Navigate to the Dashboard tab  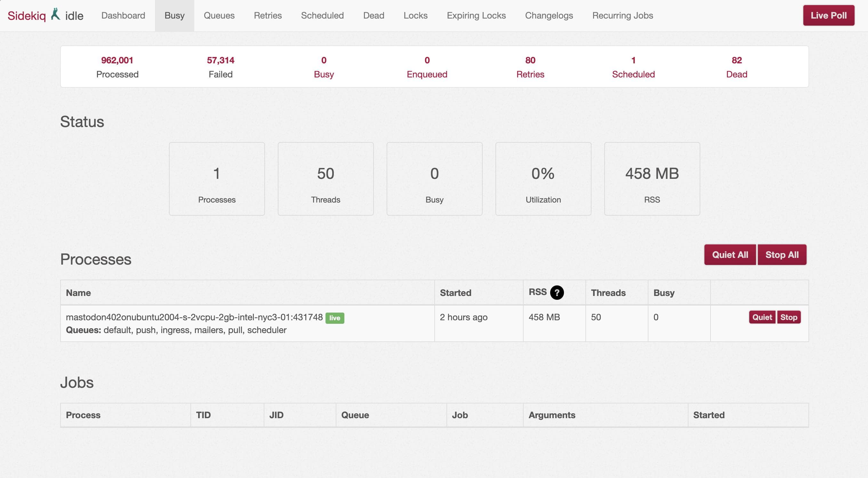[123, 15]
